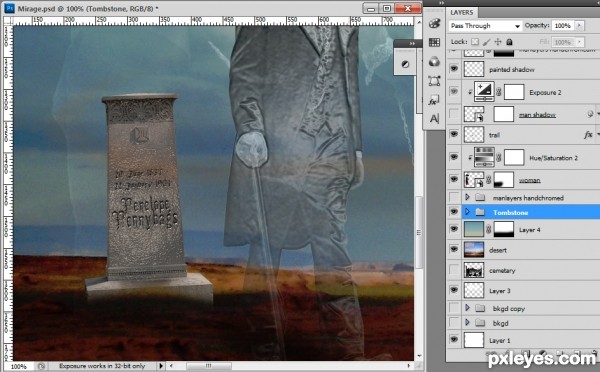Open the Color palette panel icon
600x372 pixels.
[434, 23]
